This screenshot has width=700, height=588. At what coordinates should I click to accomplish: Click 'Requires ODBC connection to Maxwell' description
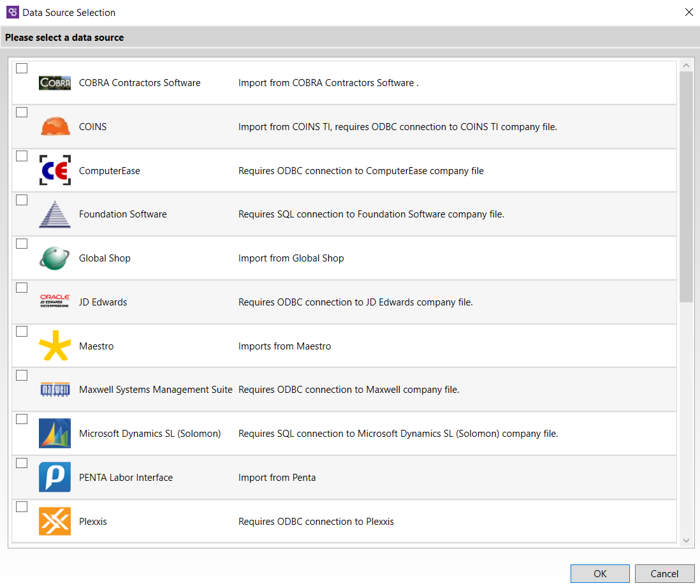point(349,390)
